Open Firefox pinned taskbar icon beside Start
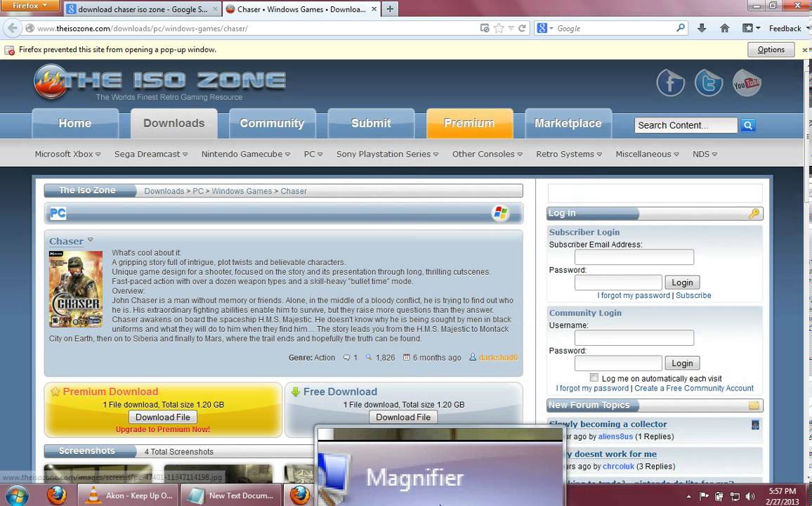This screenshot has height=506, width=812. 56,495
